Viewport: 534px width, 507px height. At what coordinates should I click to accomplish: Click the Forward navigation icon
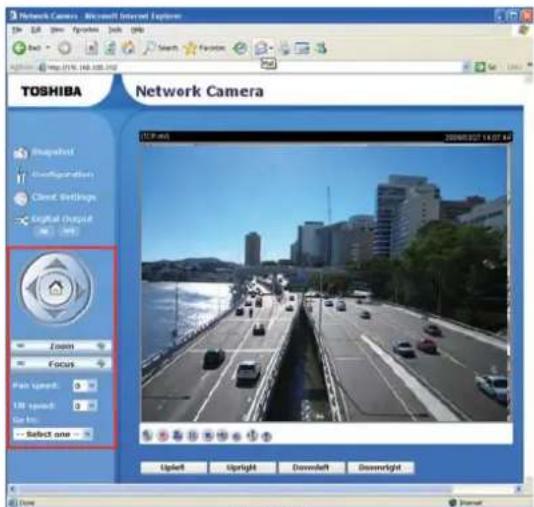click(x=64, y=48)
